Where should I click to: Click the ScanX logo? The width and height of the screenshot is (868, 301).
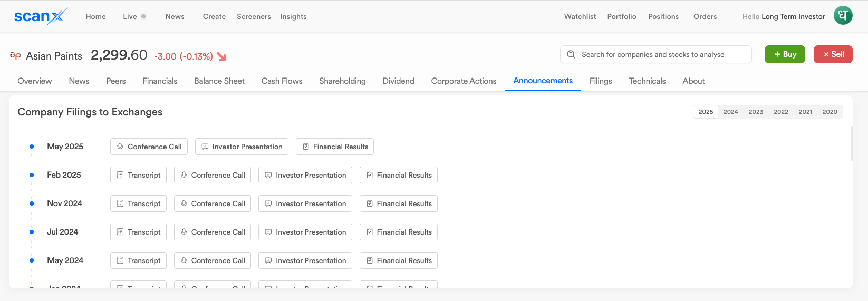pos(41,16)
